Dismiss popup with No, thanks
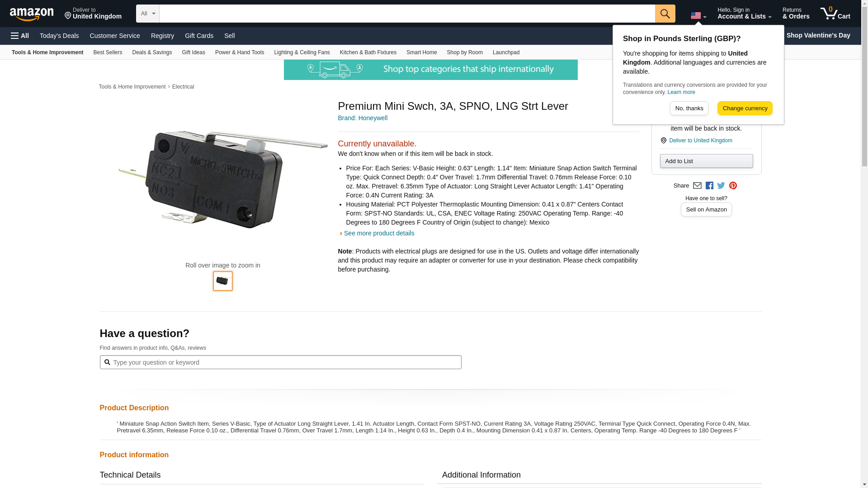Viewport: 868px width, 488px height. tap(689, 108)
